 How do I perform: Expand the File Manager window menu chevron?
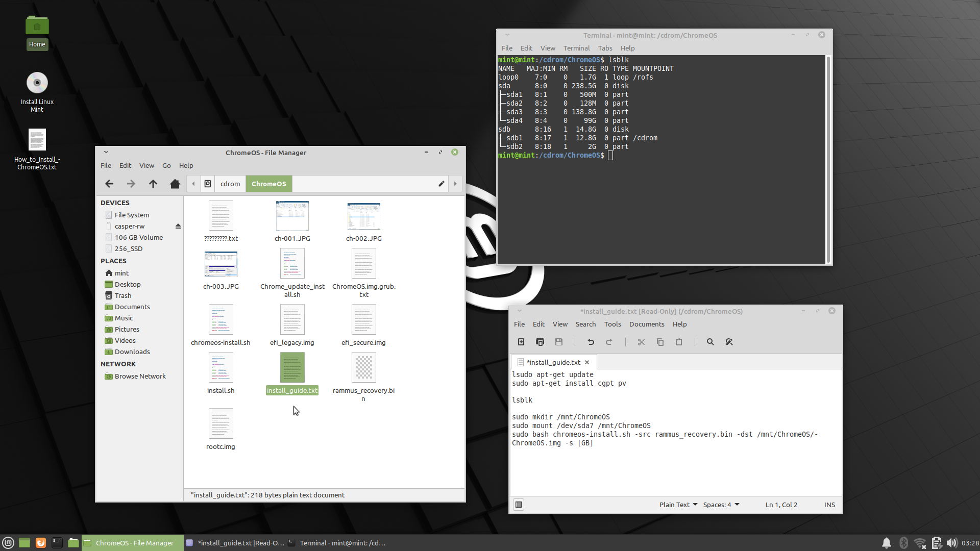106,152
